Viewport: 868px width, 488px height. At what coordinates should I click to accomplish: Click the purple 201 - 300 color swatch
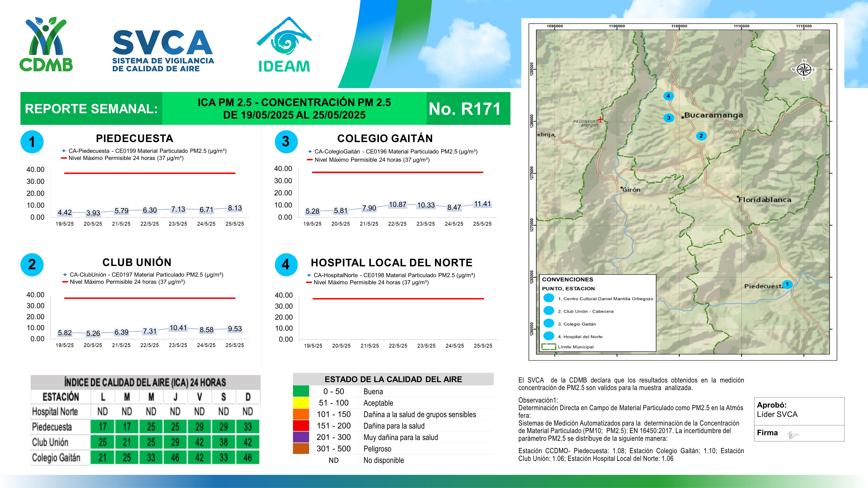tap(301, 437)
